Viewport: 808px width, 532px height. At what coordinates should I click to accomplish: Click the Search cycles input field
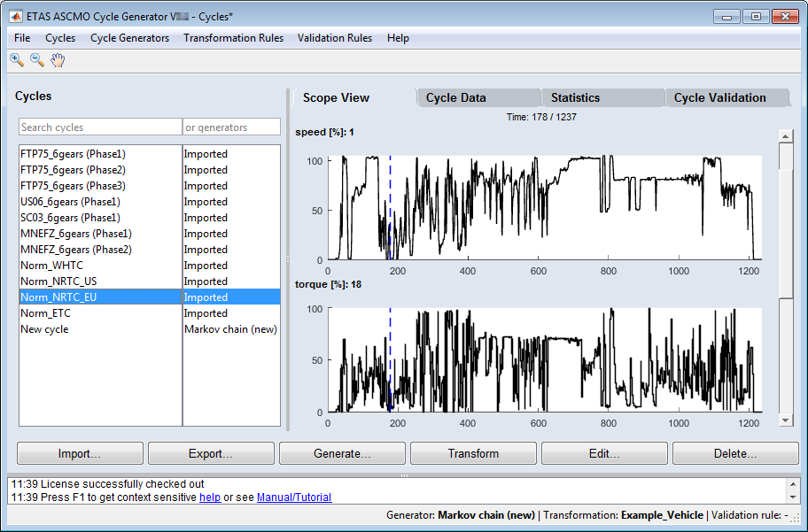tap(99, 127)
